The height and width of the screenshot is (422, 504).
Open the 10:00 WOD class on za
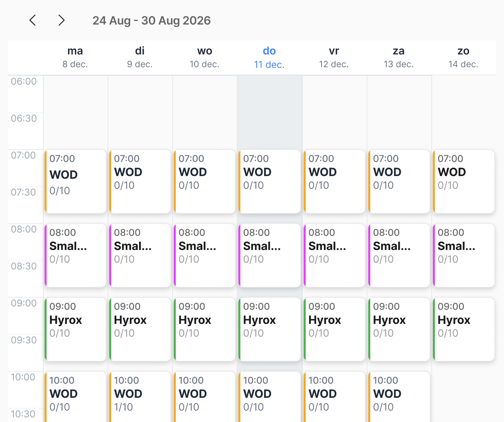pyautogui.click(x=399, y=397)
